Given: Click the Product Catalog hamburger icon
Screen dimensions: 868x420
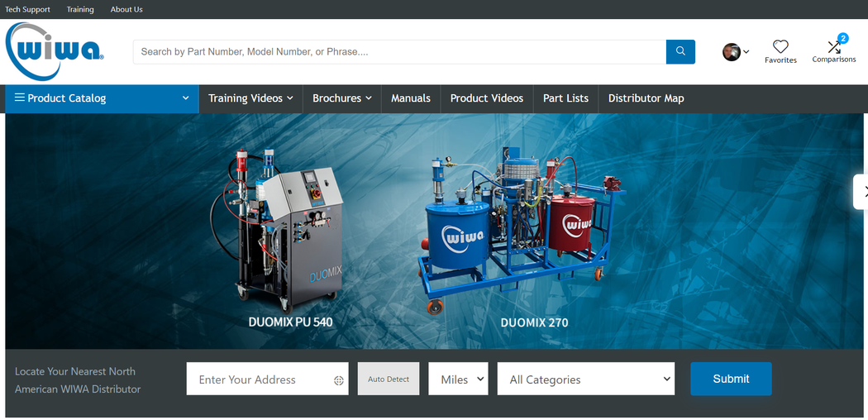Looking at the screenshot, I should point(19,98).
